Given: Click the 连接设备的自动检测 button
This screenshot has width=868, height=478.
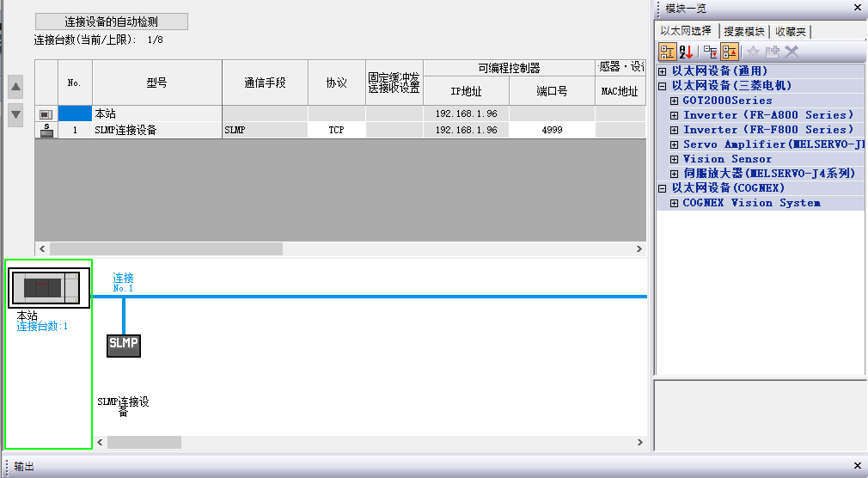Looking at the screenshot, I should point(111,21).
